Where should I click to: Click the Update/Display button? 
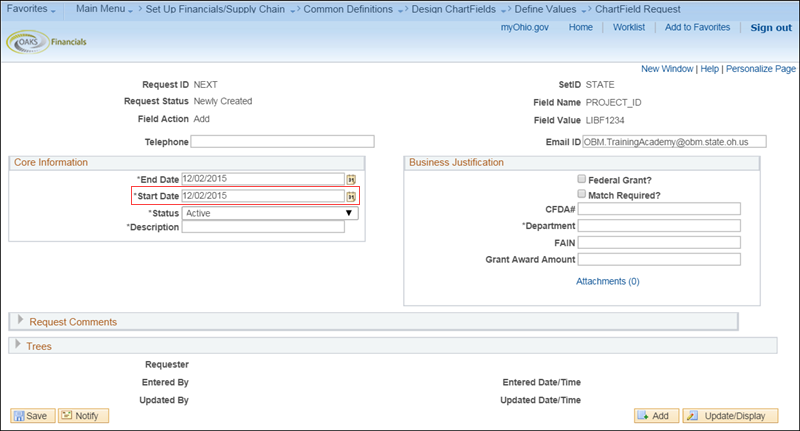(727, 415)
